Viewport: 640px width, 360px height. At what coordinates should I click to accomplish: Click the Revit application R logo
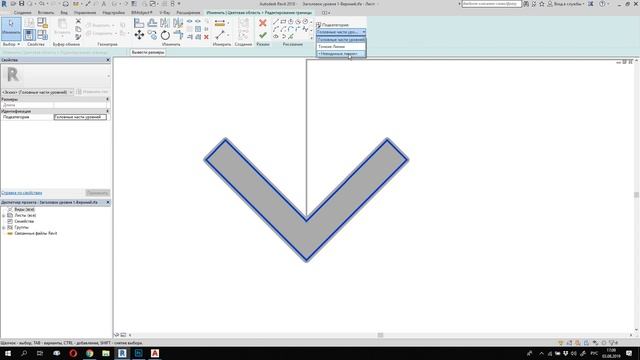tap(4, 4)
